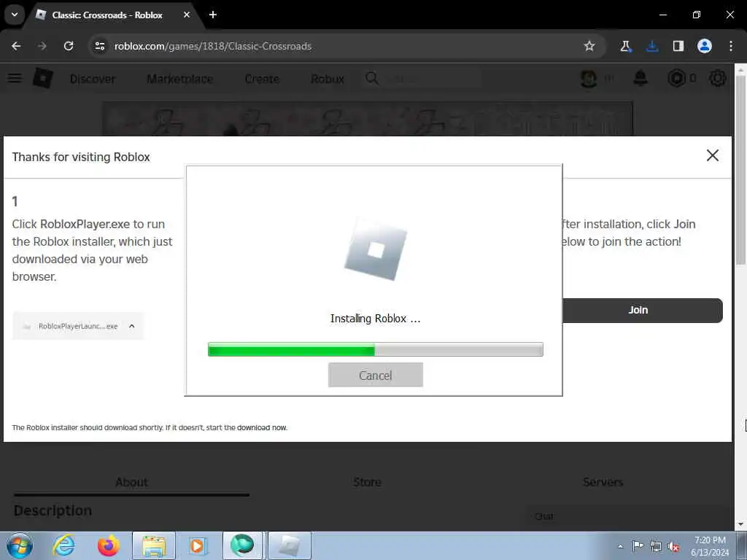Click the taskbar clock showing 7:20 PM
The width and height of the screenshot is (747, 560).
pyautogui.click(x=710, y=546)
